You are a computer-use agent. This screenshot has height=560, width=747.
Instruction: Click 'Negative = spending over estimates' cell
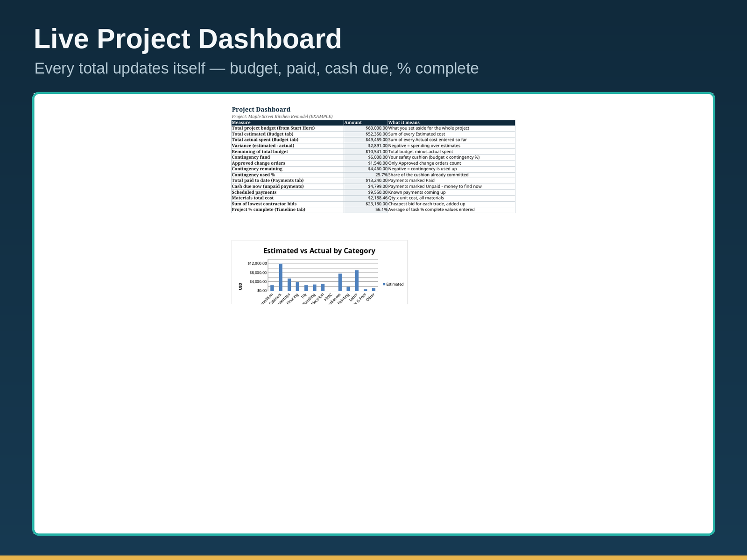click(451, 146)
